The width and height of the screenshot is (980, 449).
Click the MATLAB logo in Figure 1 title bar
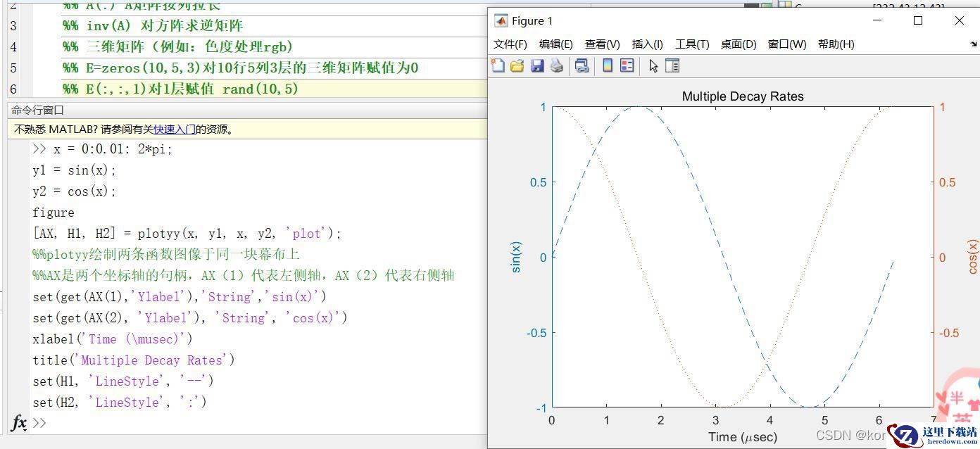point(501,21)
